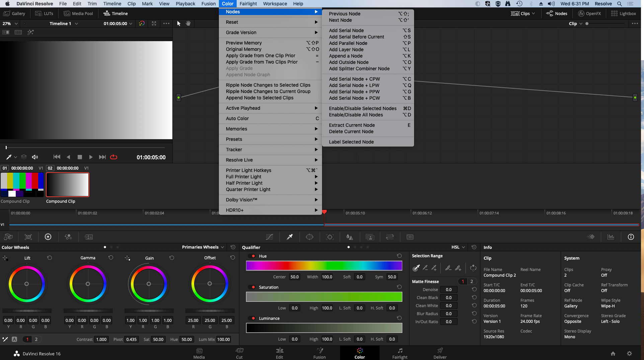Show the Keyframes panel

[591, 237]
